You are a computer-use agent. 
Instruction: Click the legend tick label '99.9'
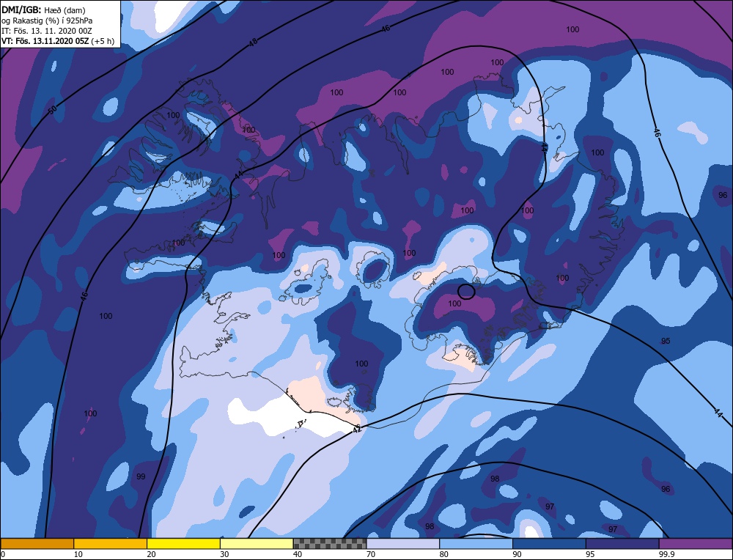[666, 554]
